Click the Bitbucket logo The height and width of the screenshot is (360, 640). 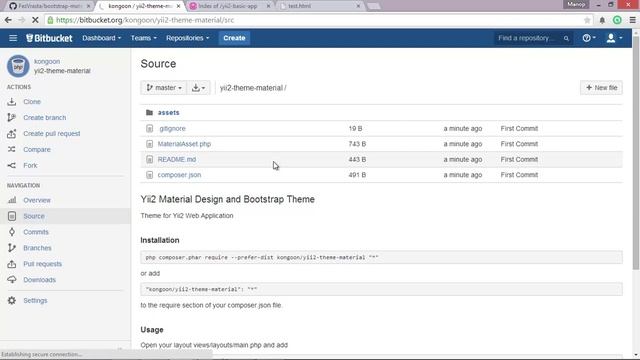point(49,38)
